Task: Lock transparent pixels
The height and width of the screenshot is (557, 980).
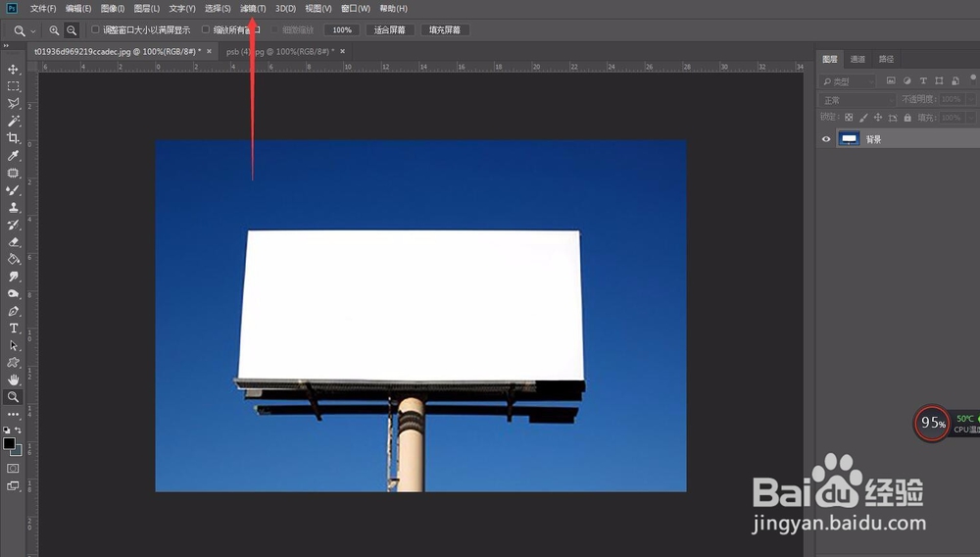Action: click(849, 118)
